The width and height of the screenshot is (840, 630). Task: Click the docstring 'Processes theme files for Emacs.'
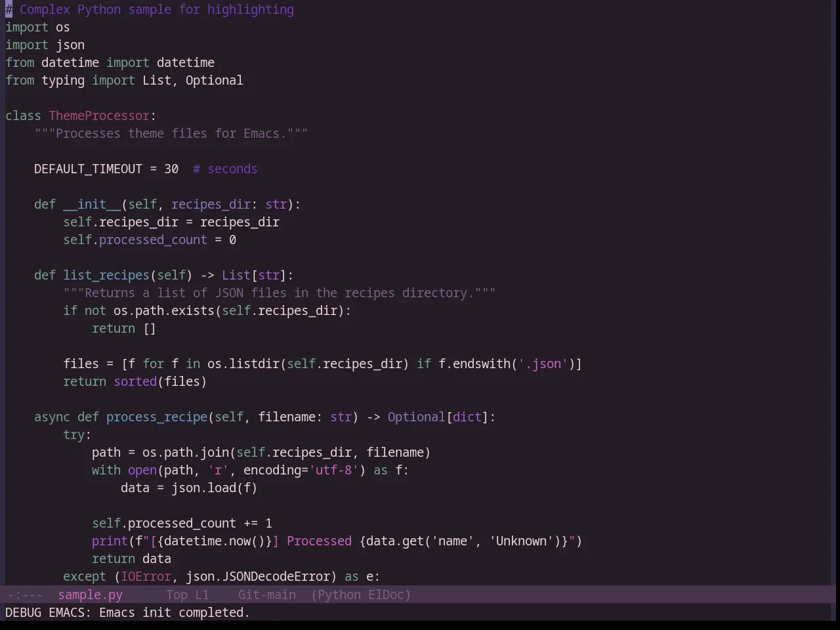[x=171, y=133]
